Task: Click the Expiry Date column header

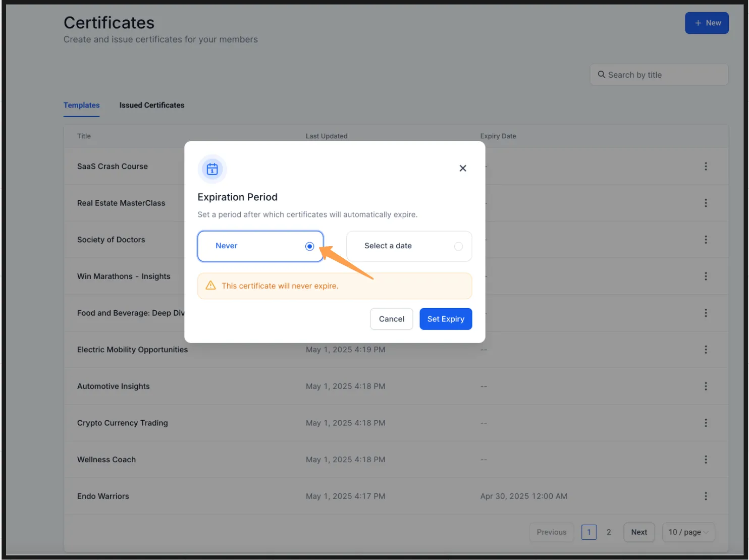Action: [x=498, y=136]
